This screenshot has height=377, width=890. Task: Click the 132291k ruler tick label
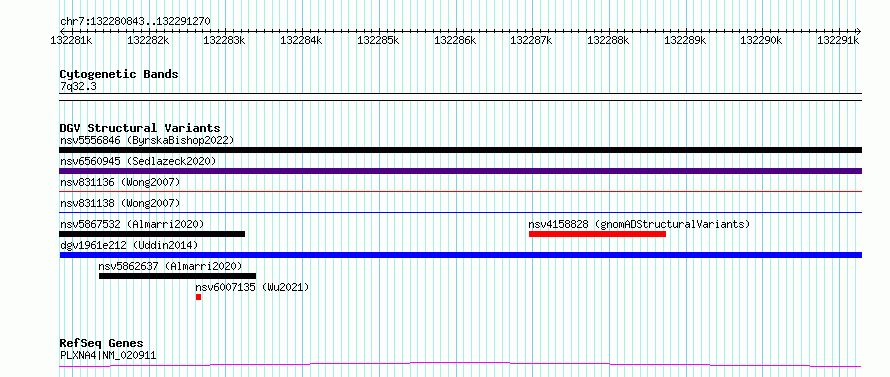click(838, 40)
